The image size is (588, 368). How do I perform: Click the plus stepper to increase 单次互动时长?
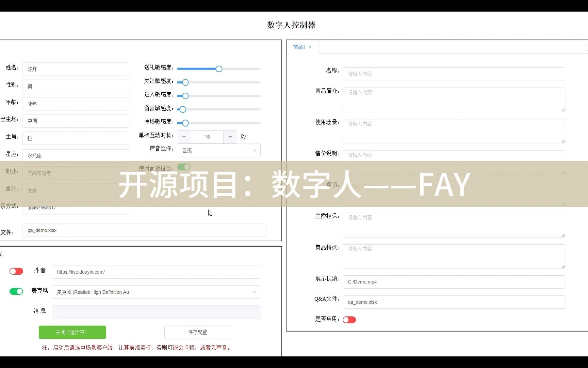(230, 137)
